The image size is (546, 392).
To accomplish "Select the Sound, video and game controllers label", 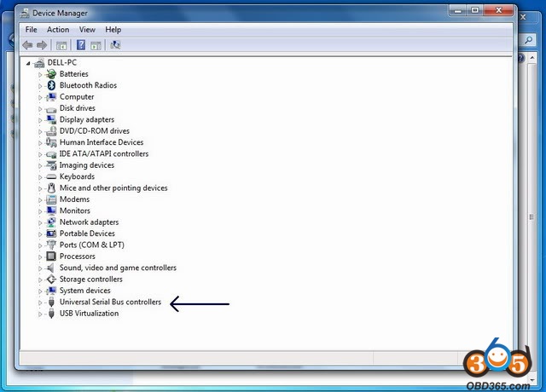I will [x=118, y=268].
